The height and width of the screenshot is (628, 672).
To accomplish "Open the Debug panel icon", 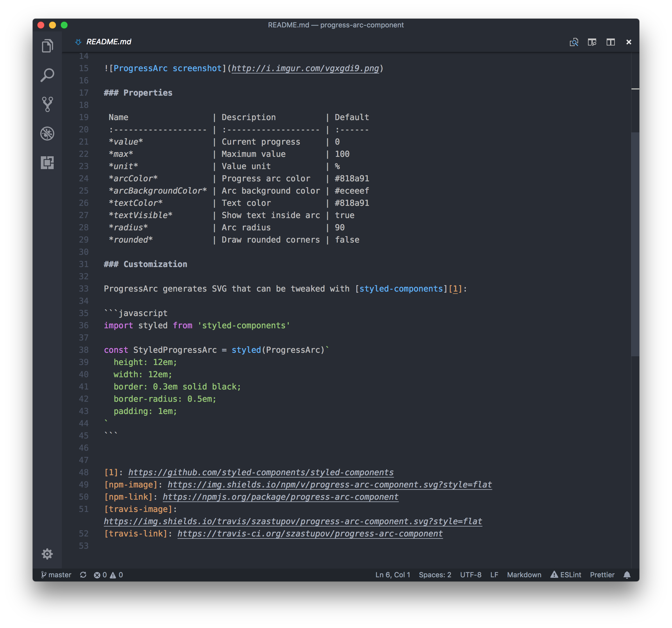I will pyautogui.click(x=47, y=134).
